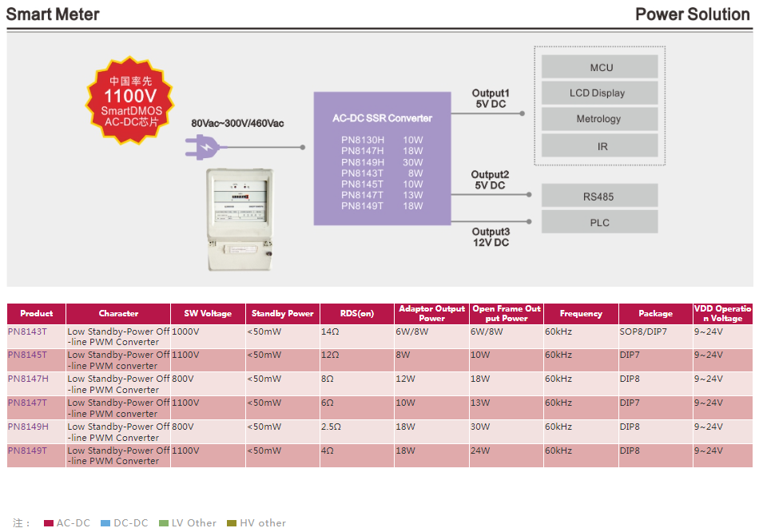Click the MCU block in diagram
This screenshot has height=532, width=763.
coord(600,68)
